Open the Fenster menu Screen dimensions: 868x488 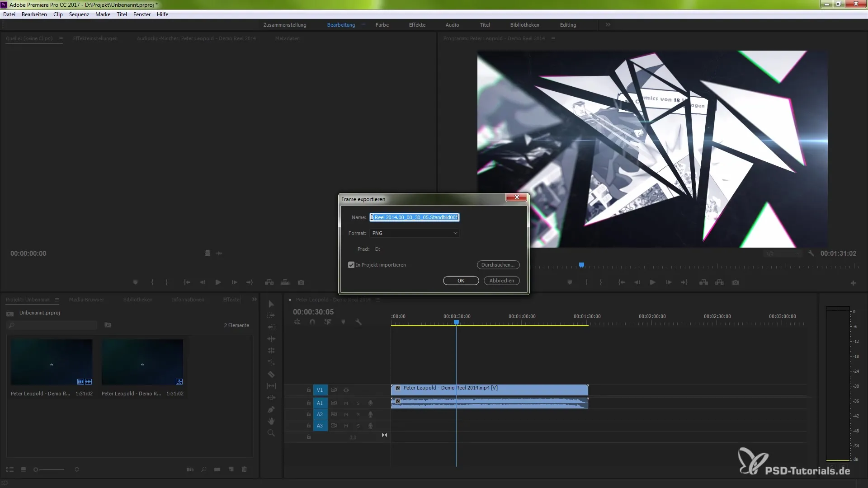point(142,14)
